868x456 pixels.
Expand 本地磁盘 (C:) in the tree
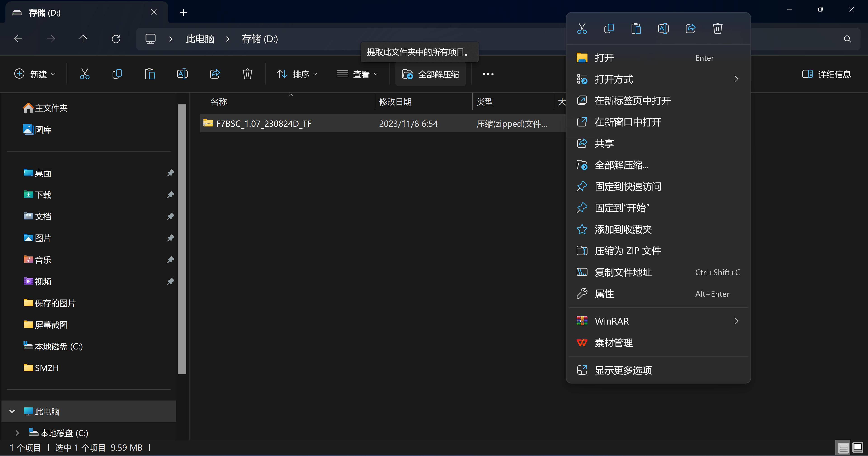17,433
